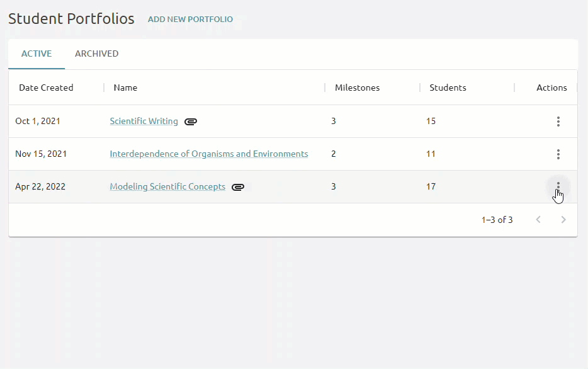Select the Active tab

[x=37, y=54]
